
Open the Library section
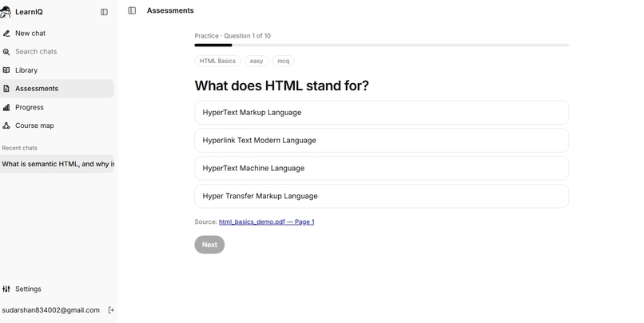(x=57, y=70)
